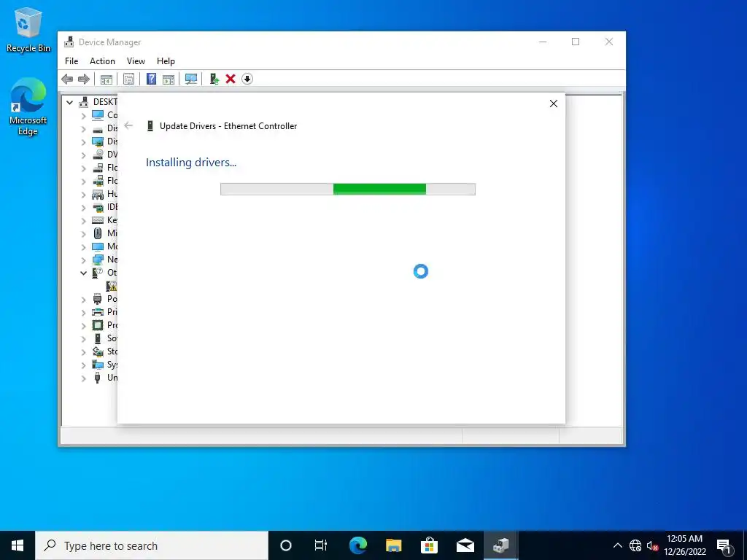747x560 pixels.
Task: Expand the Network adapters 'Ne' node
Action: pos(83,260)
